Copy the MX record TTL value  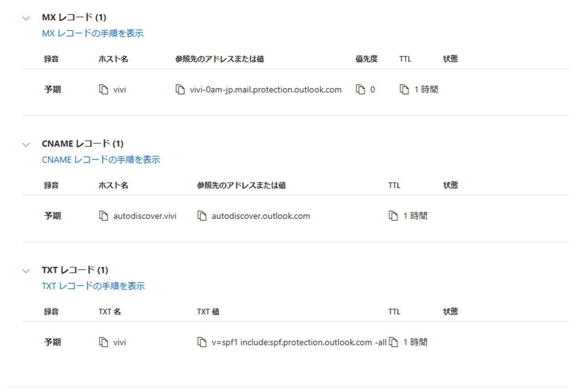pos(404,90)
